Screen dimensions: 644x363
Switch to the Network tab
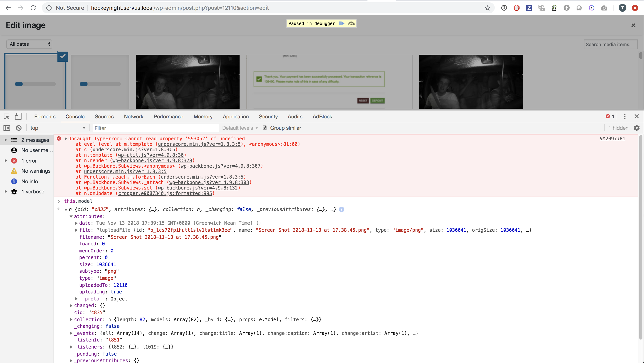click(133, 116)
